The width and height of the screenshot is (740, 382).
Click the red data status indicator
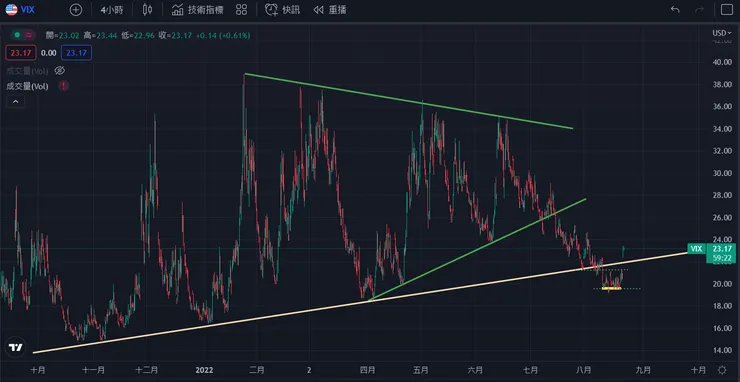tap(29, 35)
